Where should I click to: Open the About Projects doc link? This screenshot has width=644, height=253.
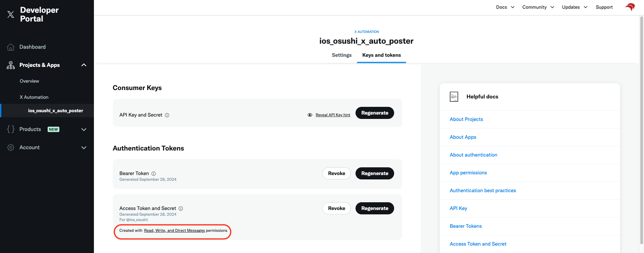pos(466,119)
